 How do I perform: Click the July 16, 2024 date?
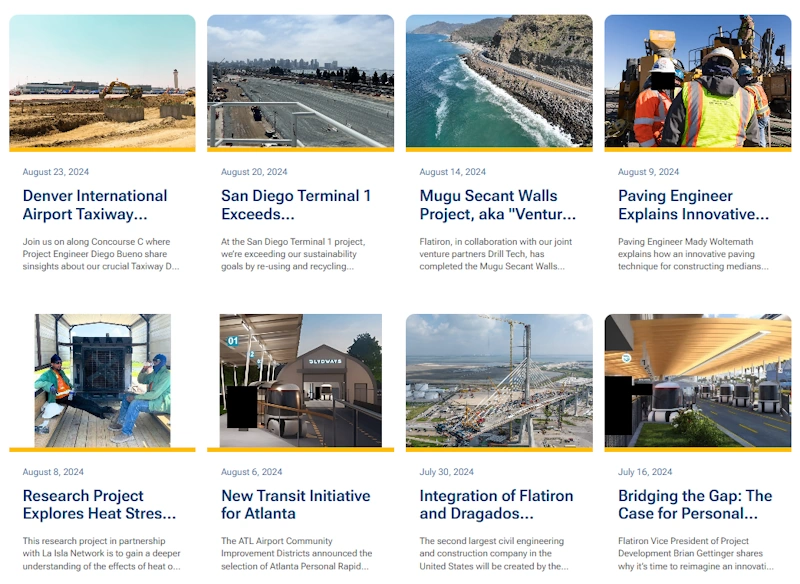[645, 472]
